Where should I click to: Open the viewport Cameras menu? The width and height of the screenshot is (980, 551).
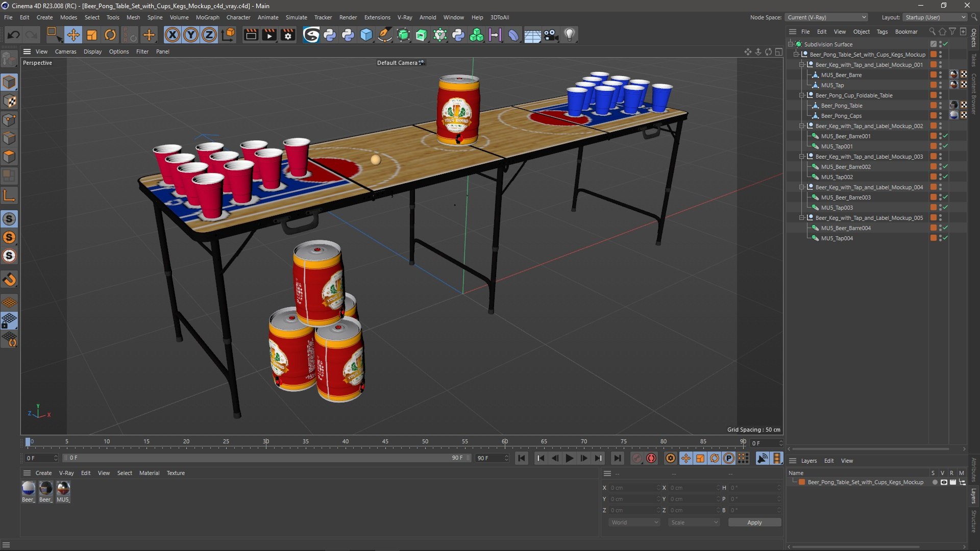(x=65, y=52)
